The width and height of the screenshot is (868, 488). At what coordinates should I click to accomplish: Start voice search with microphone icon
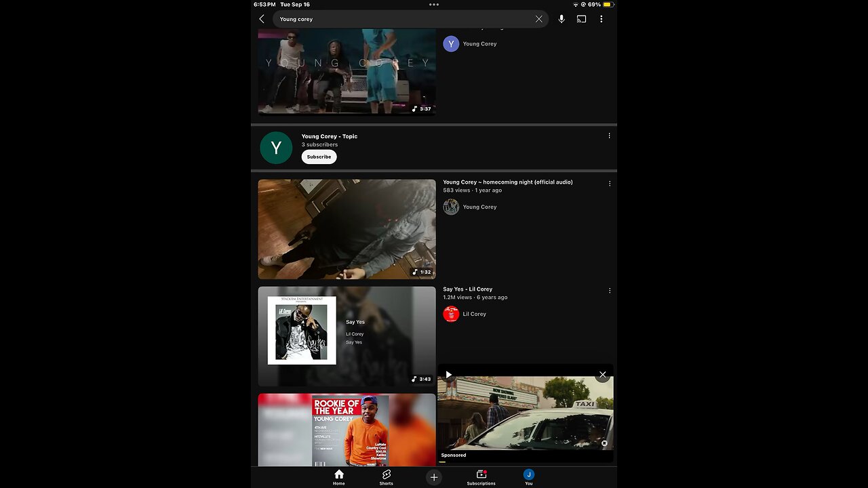click(561, 19)
